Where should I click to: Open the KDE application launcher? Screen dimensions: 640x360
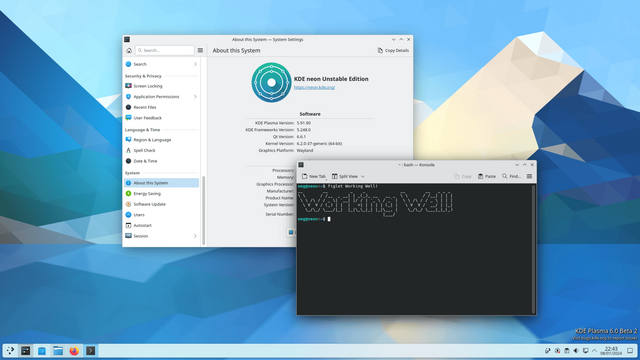click(x=10, y=350)
